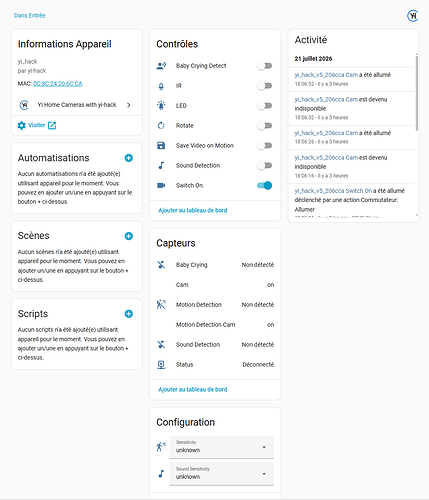
Task: Open the Sound Sensitivity dropdown
Action: [222, 473]
